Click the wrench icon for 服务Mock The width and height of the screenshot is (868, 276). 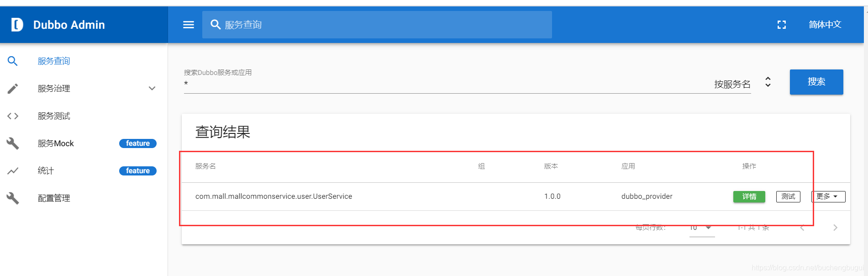click(x=13, y=143)
